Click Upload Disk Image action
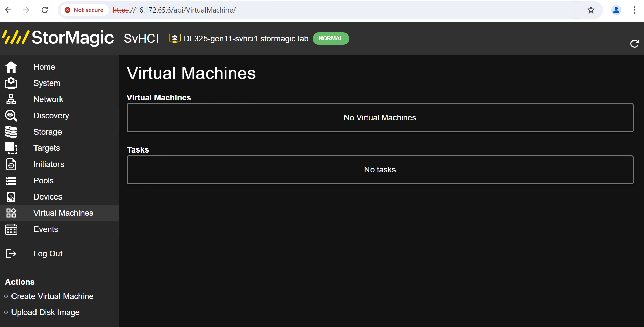The image size is (644, 327). coord(46,312)
